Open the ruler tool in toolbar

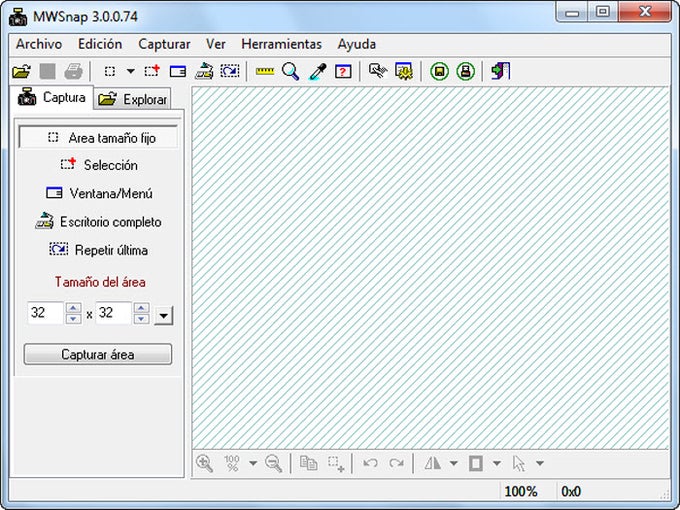tap(265, 71)
